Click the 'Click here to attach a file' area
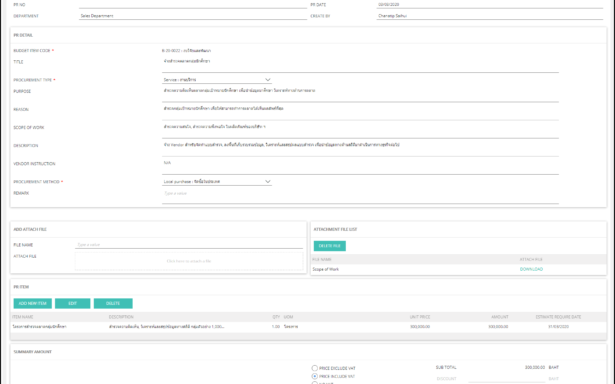615x384 pixels. pos(189,261)
